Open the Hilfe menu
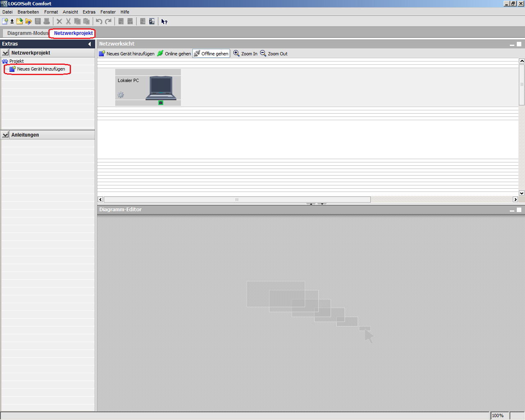The width and height of the screenshot is (525, 420). point(125,12)
